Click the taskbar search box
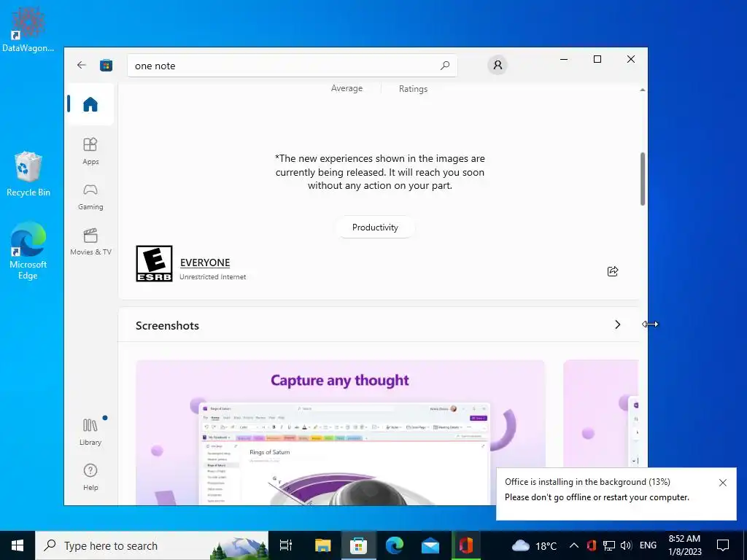 pos(152,545)
